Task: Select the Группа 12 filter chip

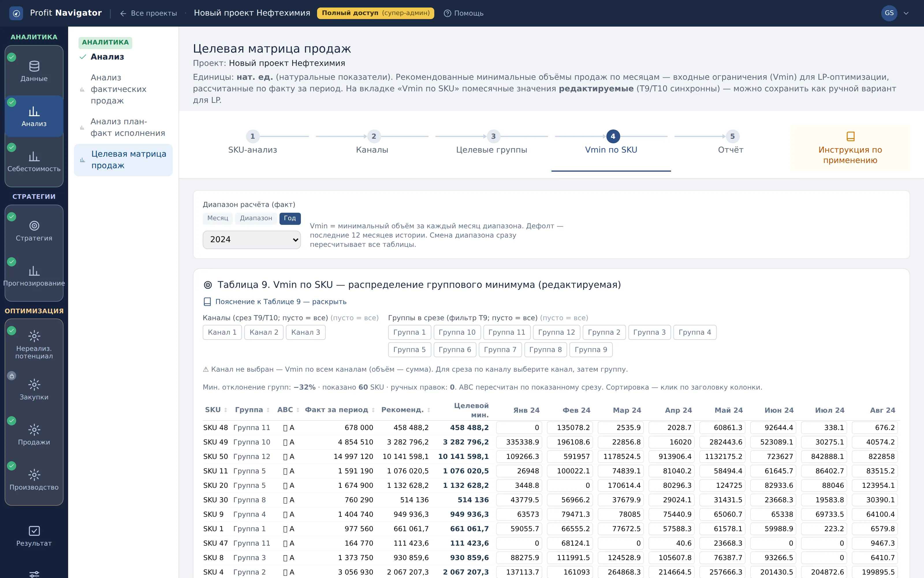Action: tap(556, 332)
